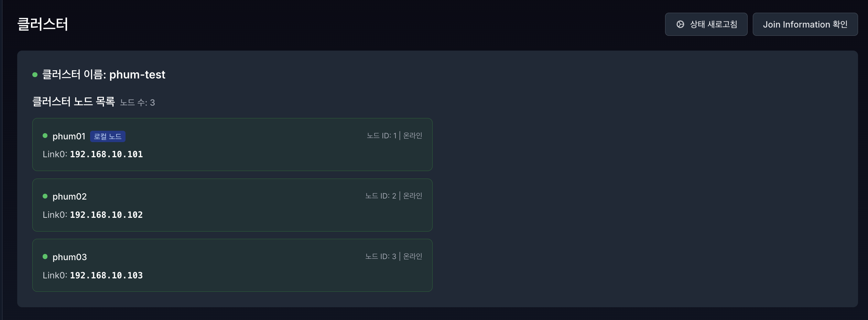Click IP address 192.168.10.102
The width and height of the screenshot is (868, 320).
pos(106,215)
